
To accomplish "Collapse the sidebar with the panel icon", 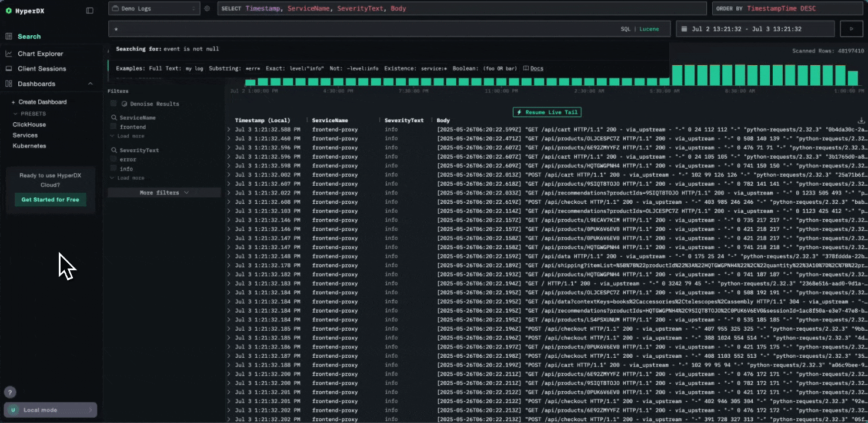I will pyautogui.click(x=89, y=11).
